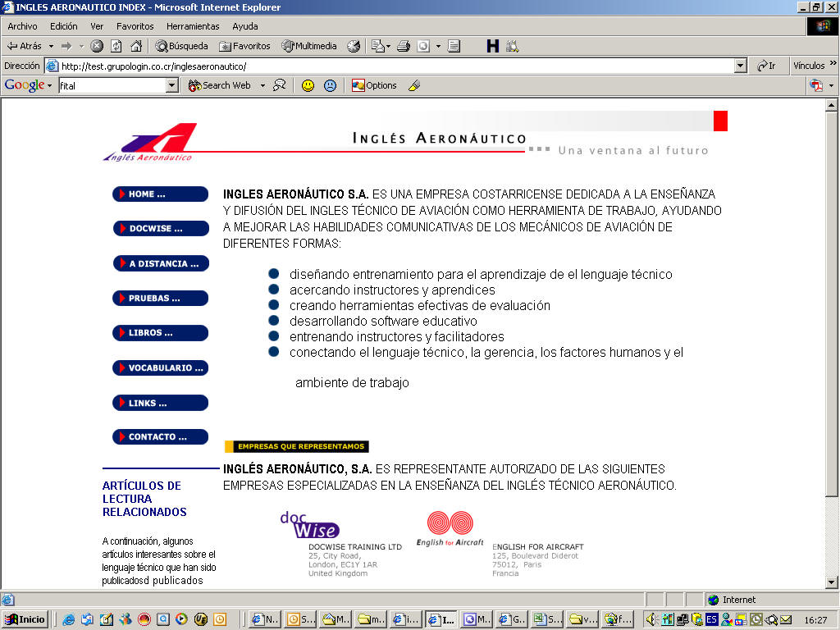Click the bold H toolbar icon
840x630 pixels.
click(492, 46)
